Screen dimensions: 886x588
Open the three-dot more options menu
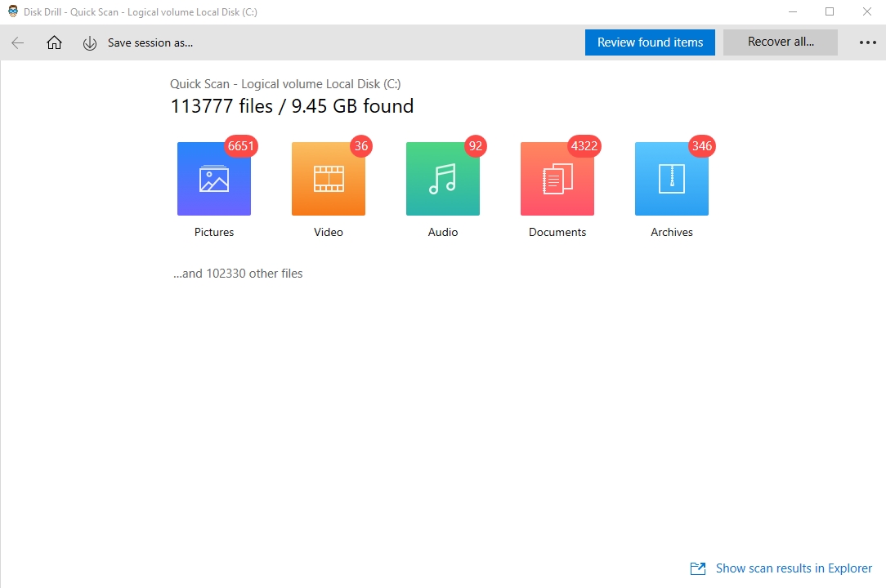pyautogui.click(x=867, y=43)
